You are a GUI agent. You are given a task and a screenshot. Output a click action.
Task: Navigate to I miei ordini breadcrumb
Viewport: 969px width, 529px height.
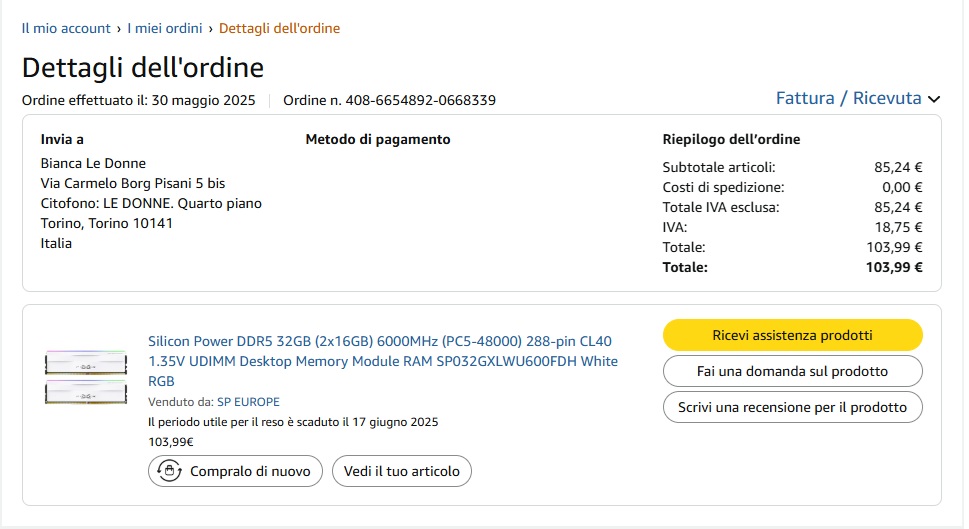(x=164, y=28)
